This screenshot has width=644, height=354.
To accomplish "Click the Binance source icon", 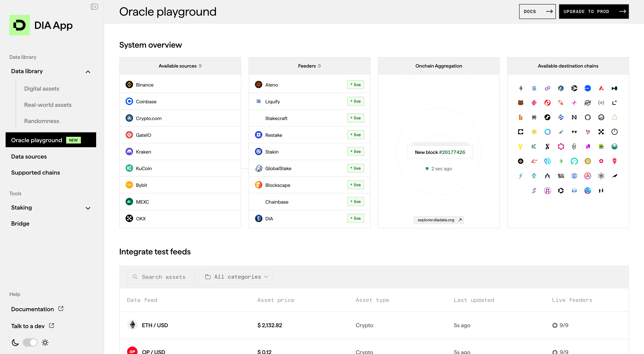I will 129,85.
